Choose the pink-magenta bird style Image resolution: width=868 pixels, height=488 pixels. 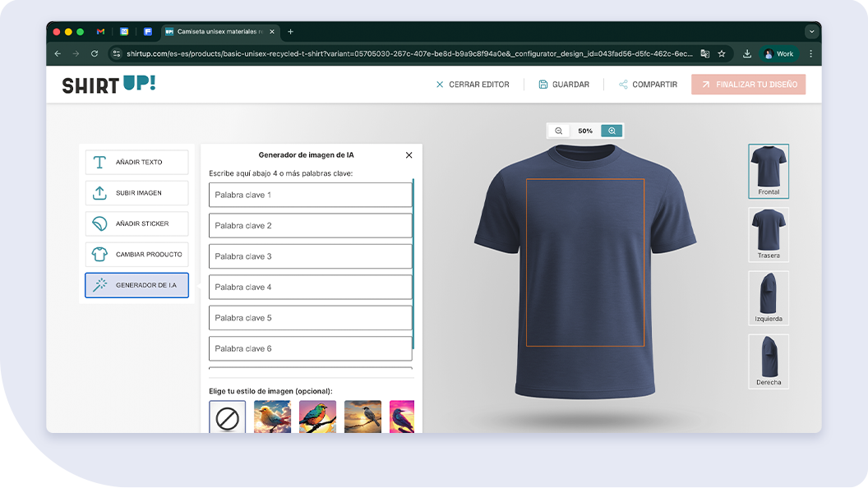[402, 417]
